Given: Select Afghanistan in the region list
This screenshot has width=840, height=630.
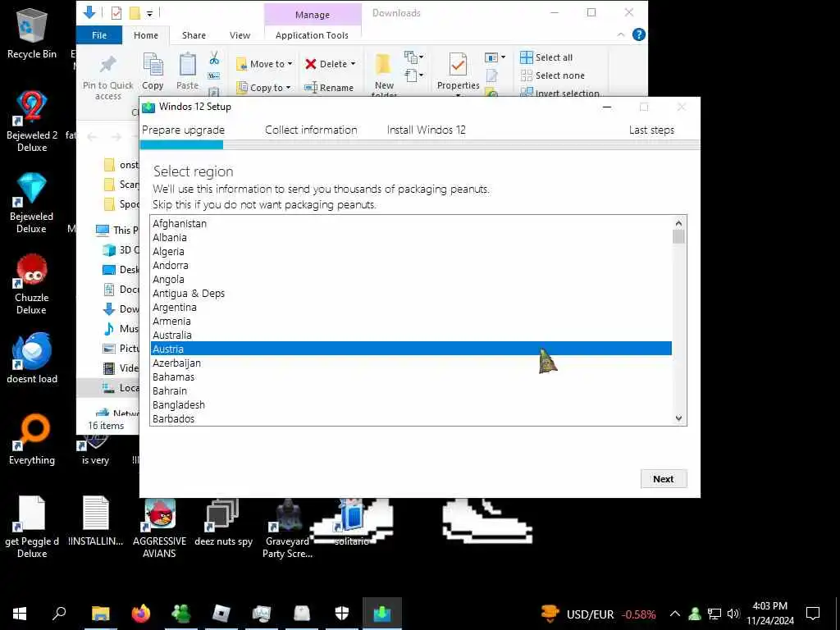Looking at the screenshot, I should point(411,223).
